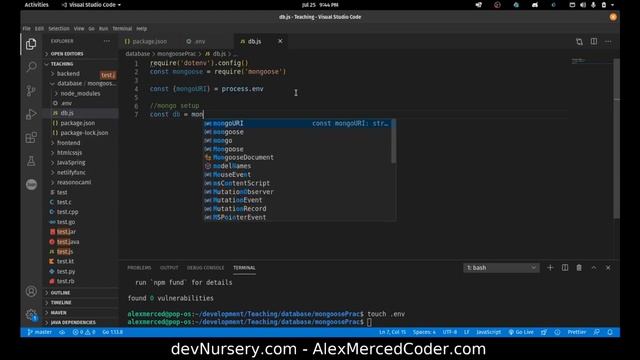
Task: Click Ln 7, Col 15 position indicator
Action: coord(392,332)
